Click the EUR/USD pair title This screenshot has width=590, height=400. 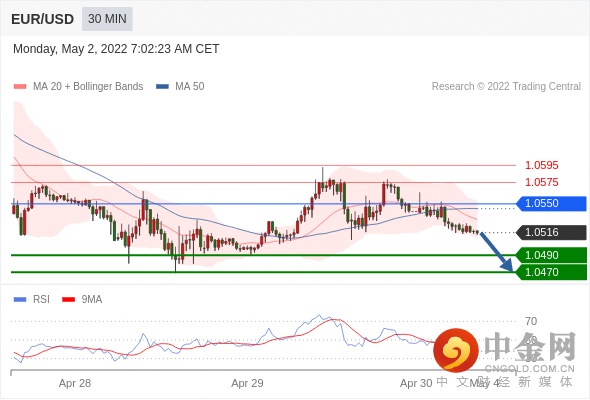click(x=43, y=19)
